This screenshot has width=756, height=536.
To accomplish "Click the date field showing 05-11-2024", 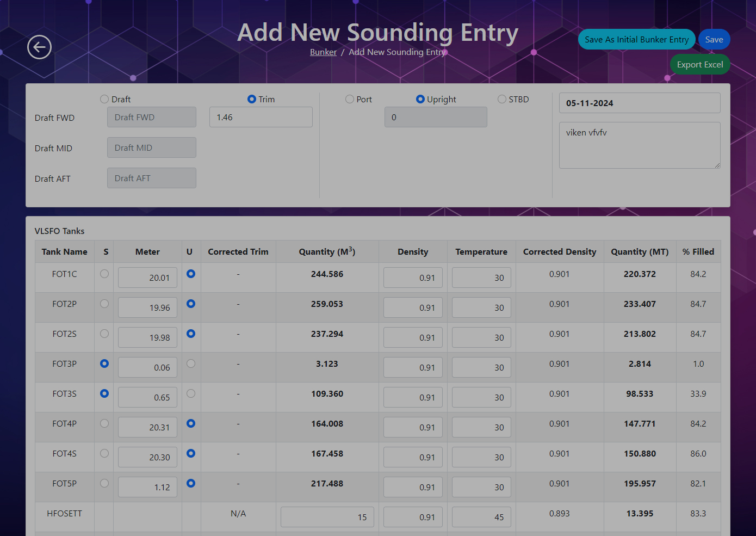I will click(640, 103).
